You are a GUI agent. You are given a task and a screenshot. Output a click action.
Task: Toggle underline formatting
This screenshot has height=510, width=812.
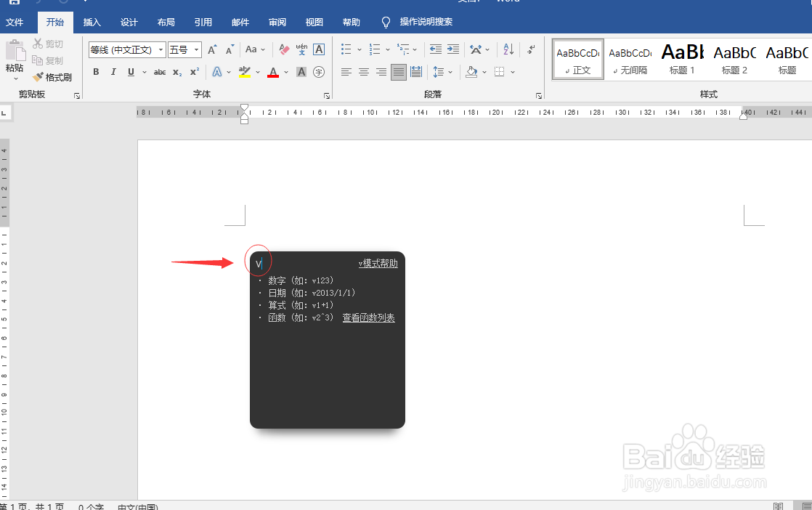click(131, 72)
